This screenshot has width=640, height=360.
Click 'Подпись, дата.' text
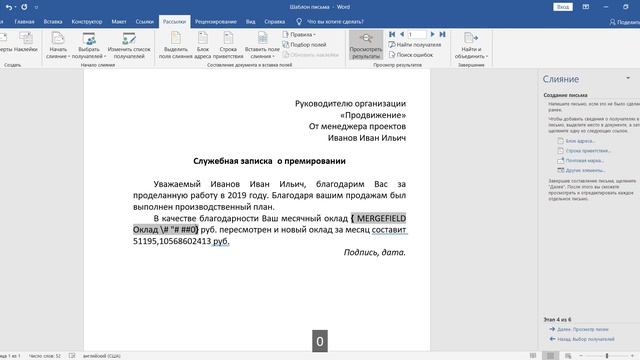pyautogui.click(x=375, y=252)
